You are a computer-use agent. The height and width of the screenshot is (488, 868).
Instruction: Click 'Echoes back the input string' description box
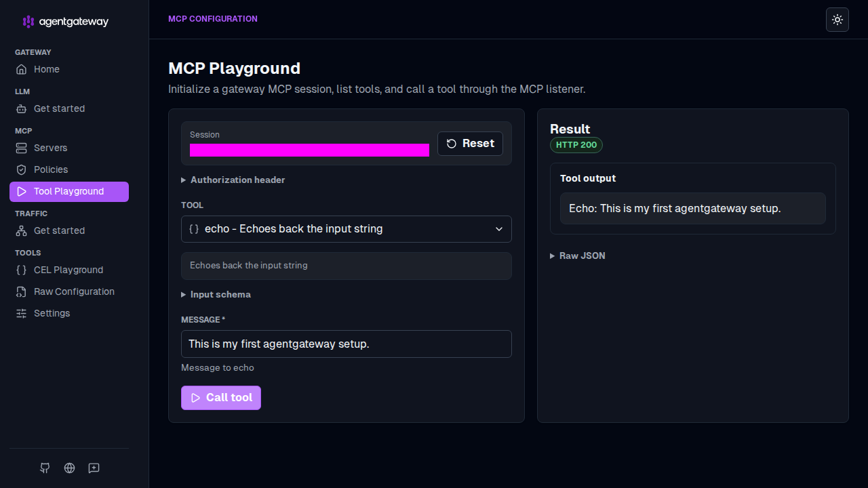347,266
